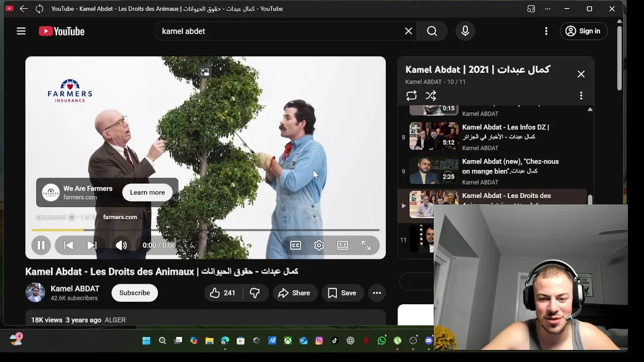Skip to the previous playlist video
The width and height of the screenshot is (644, 362).
click(x=68, y=245)
